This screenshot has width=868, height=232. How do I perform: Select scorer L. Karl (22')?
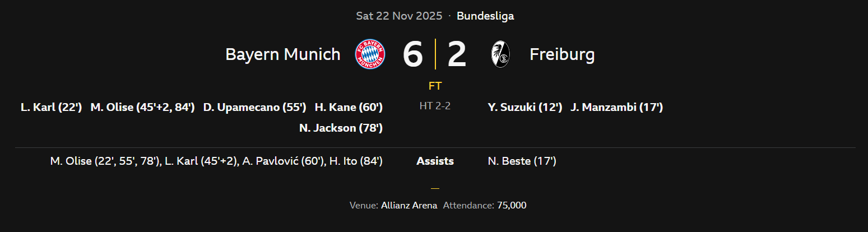52,107
